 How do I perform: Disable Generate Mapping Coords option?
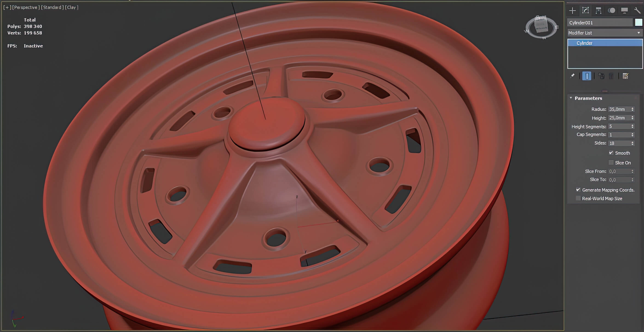578,190
